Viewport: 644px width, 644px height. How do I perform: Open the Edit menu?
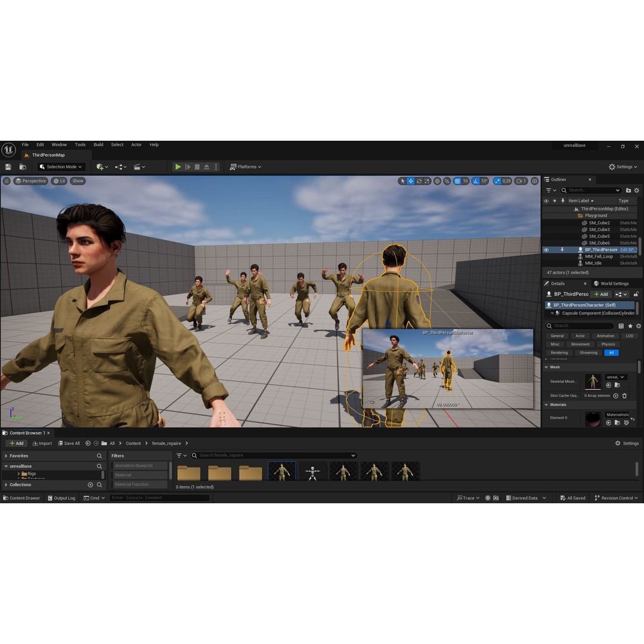pos(41,144)
